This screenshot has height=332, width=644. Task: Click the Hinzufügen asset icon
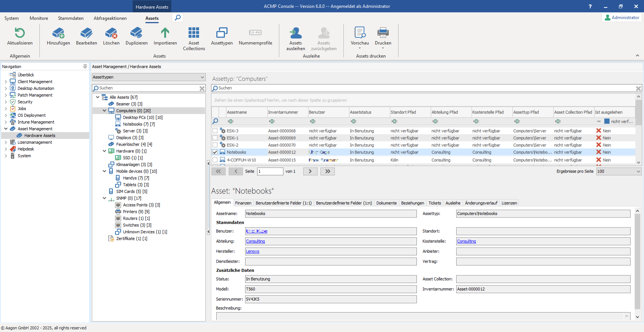[58, 33]
